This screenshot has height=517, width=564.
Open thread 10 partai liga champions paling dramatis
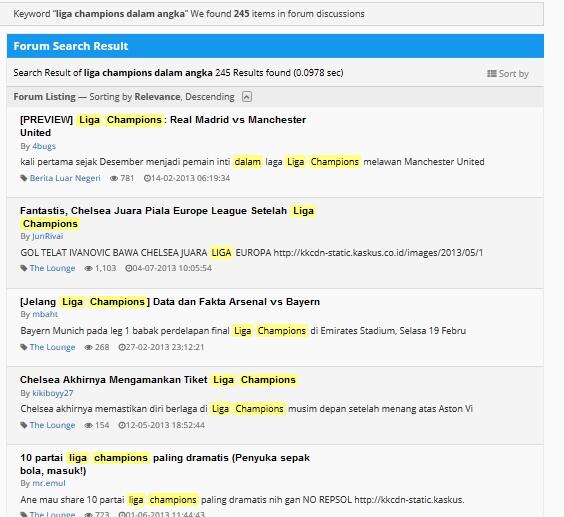pyautogui.click(x=165, y=464)
